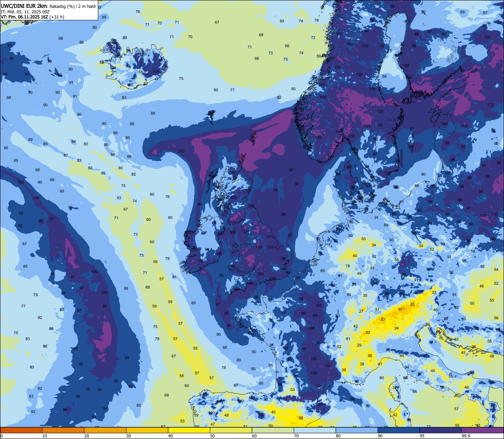
Task: Pick the pale green legend segment 60 to 70
Action: click(x=273, y=430)
